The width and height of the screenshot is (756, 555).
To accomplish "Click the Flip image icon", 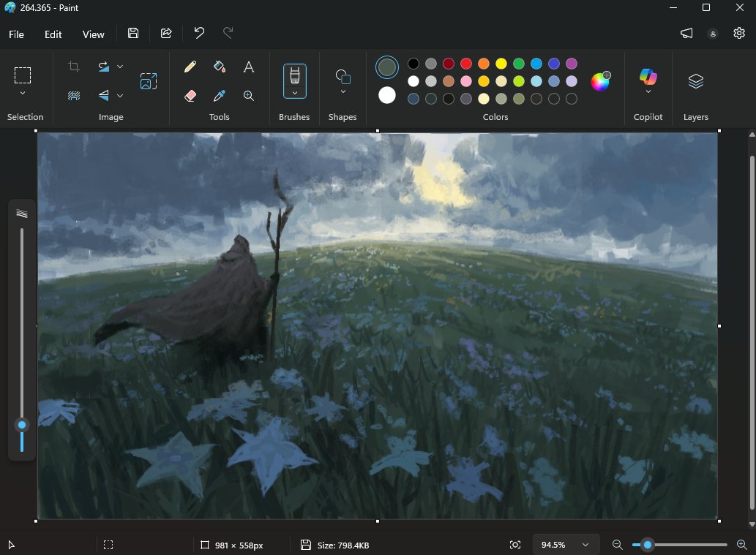I will coord(104,95).
